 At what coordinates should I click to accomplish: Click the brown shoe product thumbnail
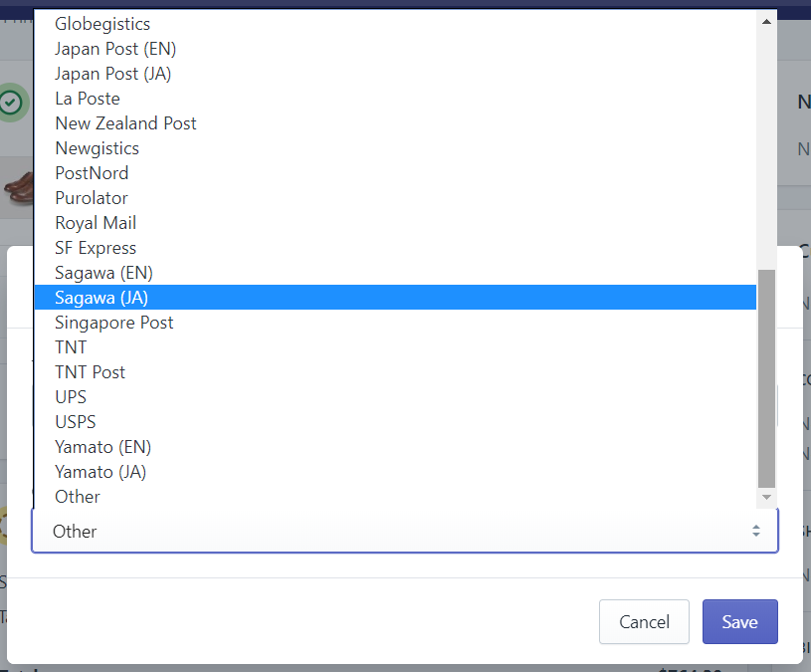(x=19, y=188)
